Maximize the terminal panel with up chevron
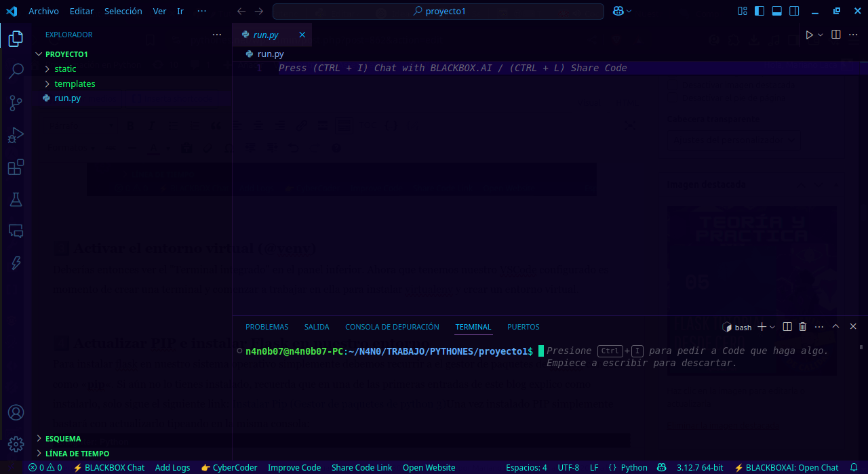 pyautogui.click(x=835, y=327)
